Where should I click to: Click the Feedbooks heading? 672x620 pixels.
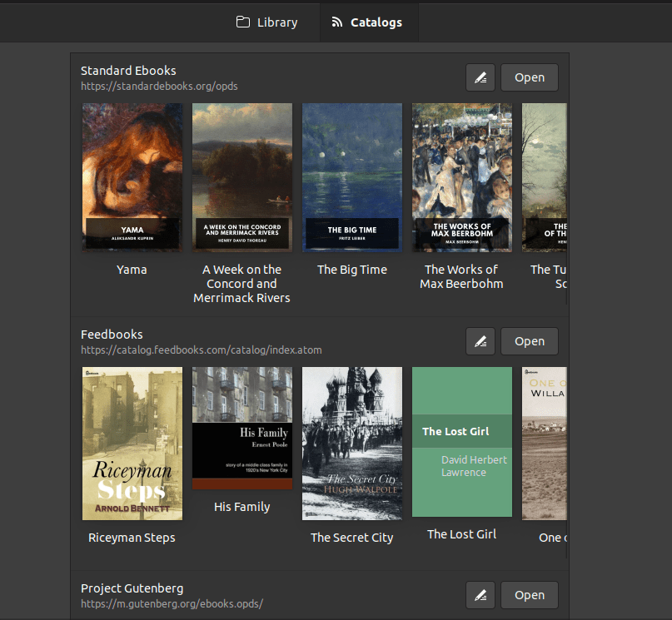(112, 335)
